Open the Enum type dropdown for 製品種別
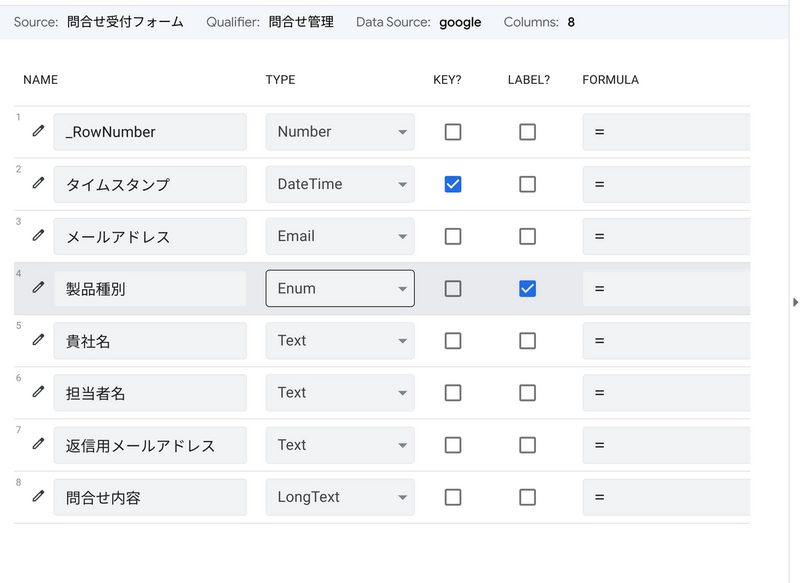This screenshot has width=800, height=583. pos(340,288)
